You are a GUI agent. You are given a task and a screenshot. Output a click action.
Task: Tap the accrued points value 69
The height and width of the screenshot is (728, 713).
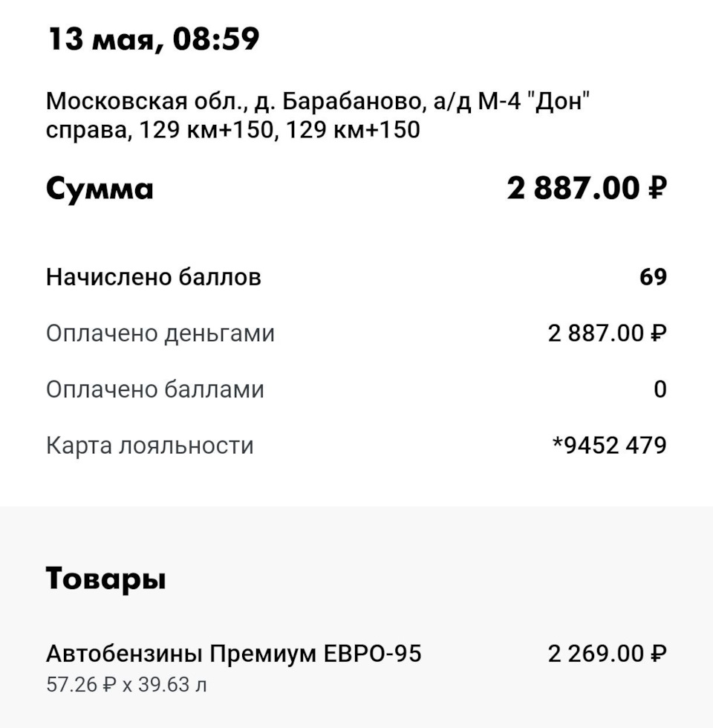653,277
